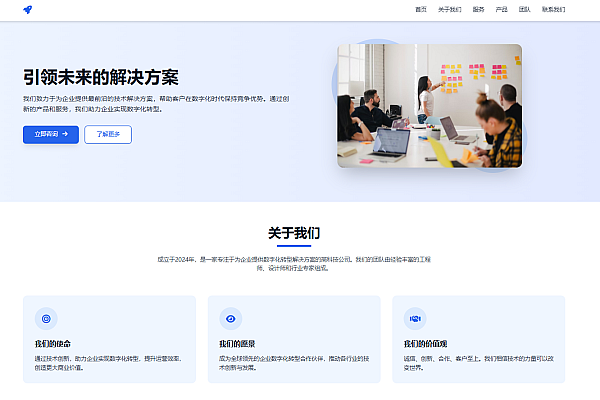The image size is (600, 400).
Task: Click the paragraph starting 成立于2024年
Action: click(x=294, y=264)
